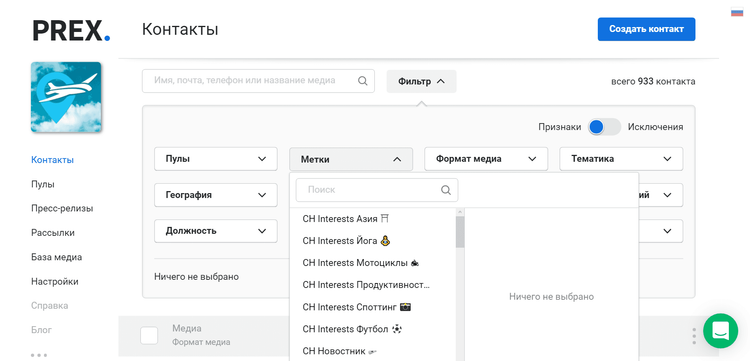Open the three-dot menu in table header
This screenshot has height=361, width=750.
pos(694,336)
